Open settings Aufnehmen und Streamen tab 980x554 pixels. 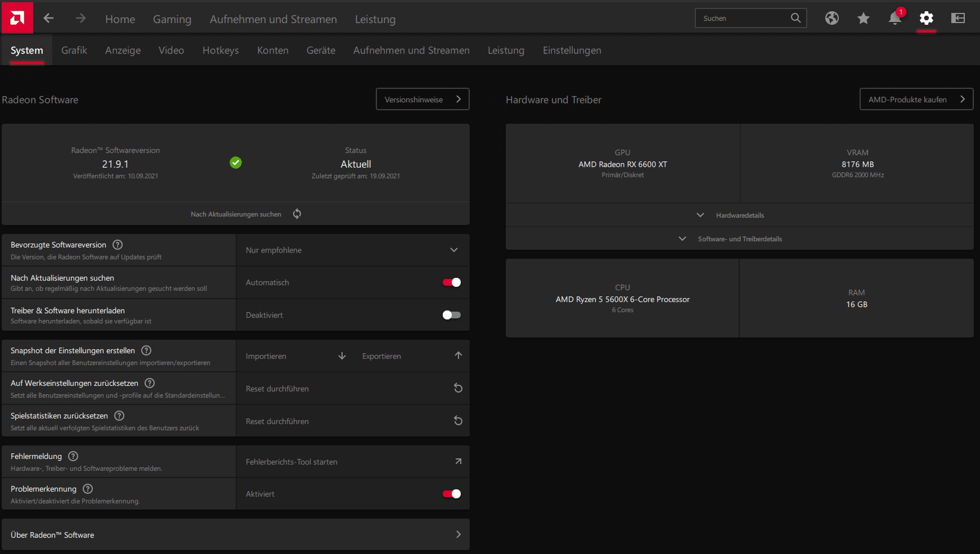pyautogui.click(x=411, y=50)
